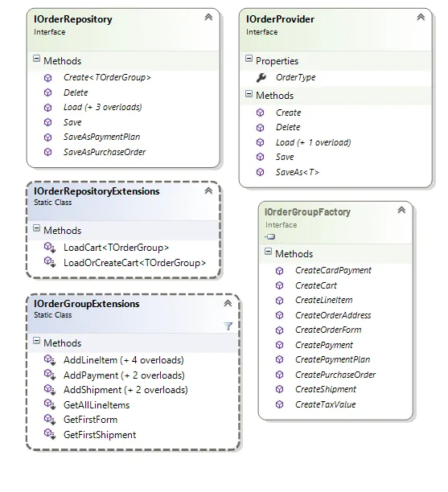448x492 pixels.
Task: Select the AddLineItem (+ 4 overloads) method
Action: (124, 360)
